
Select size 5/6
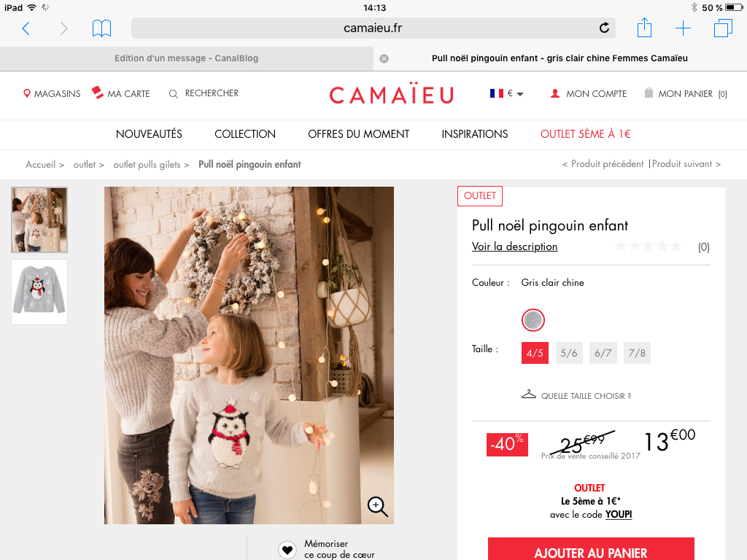[x=569, y=353]
